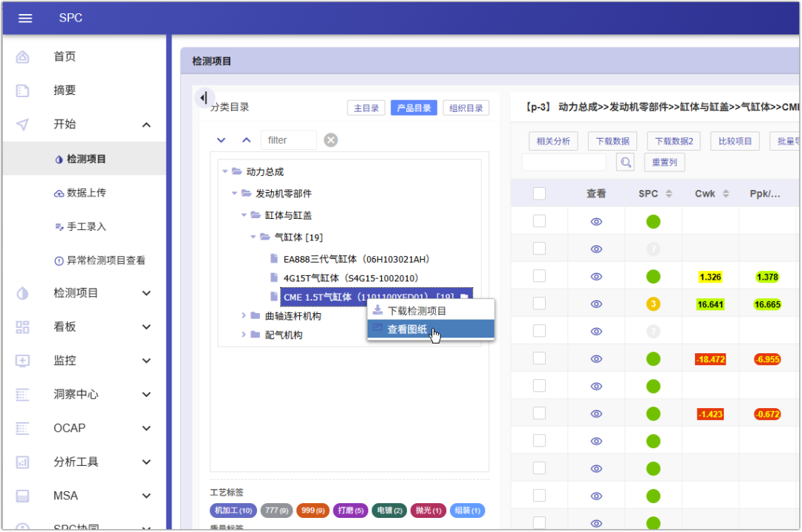The image size is (802, 532).
Task: Click 下载数据2 button
Action: pos(674,141)
